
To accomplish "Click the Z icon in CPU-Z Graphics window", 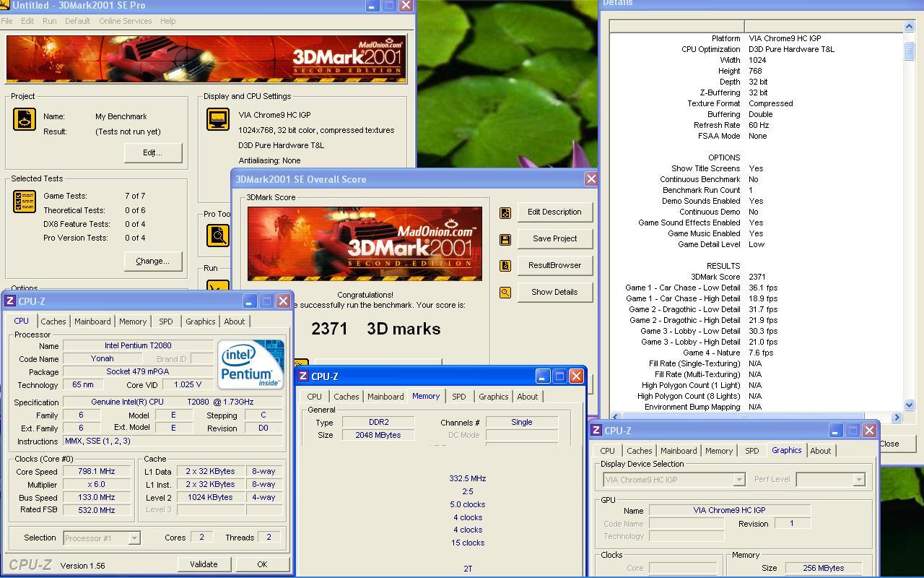I will coord(596,431).
